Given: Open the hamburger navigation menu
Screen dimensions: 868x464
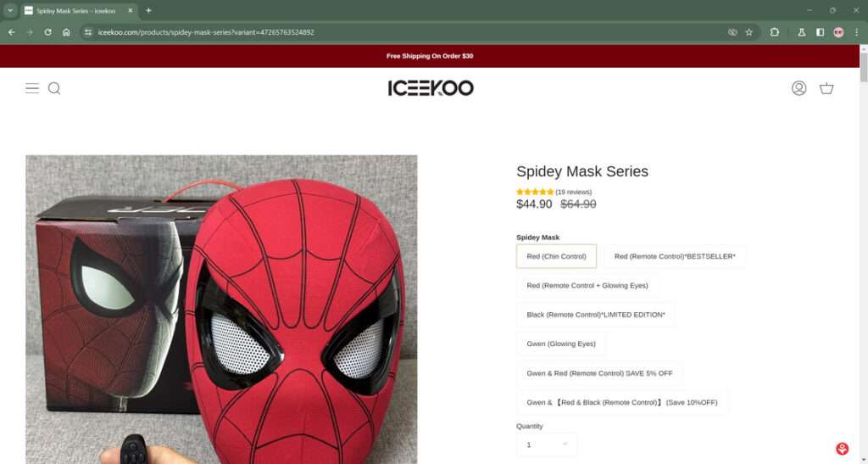Looking at the screenshot, I should [x=32, y=88].
